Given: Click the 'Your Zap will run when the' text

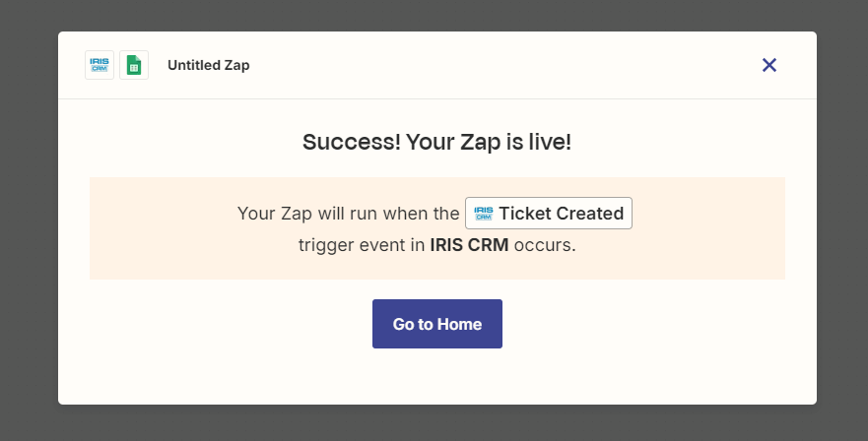Looking at the screenshot, I should coord(348,213).
